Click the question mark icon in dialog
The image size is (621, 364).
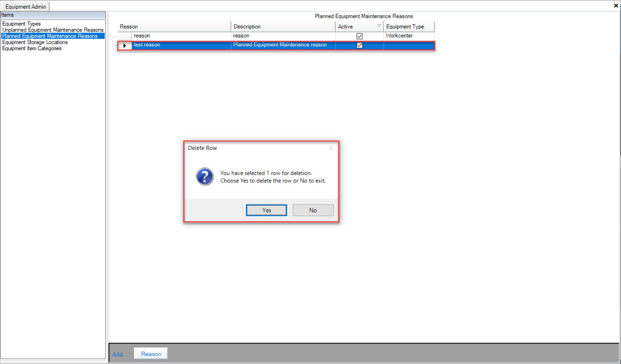(204, 177)
